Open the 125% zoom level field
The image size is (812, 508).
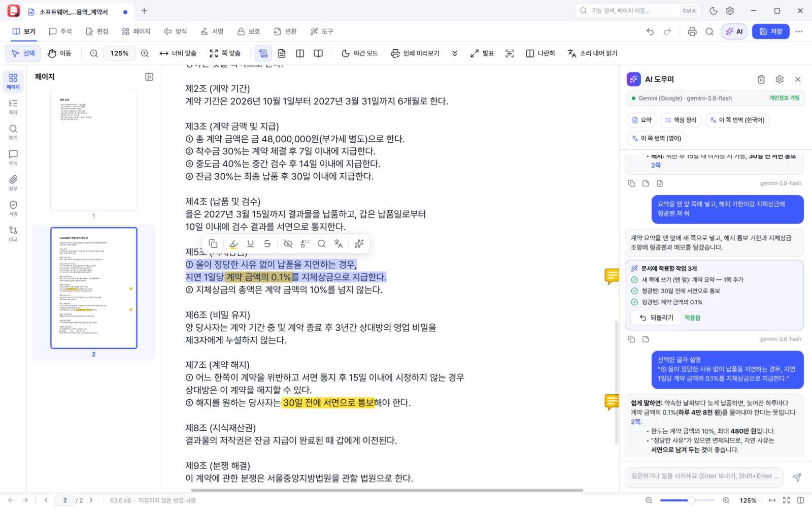(x=119, y=53)
